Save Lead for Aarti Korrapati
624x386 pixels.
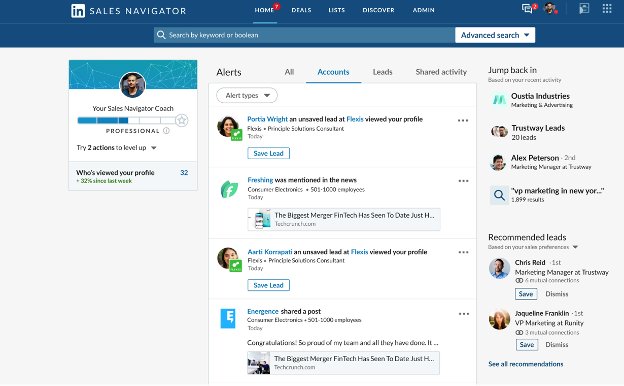pos(269,285)
